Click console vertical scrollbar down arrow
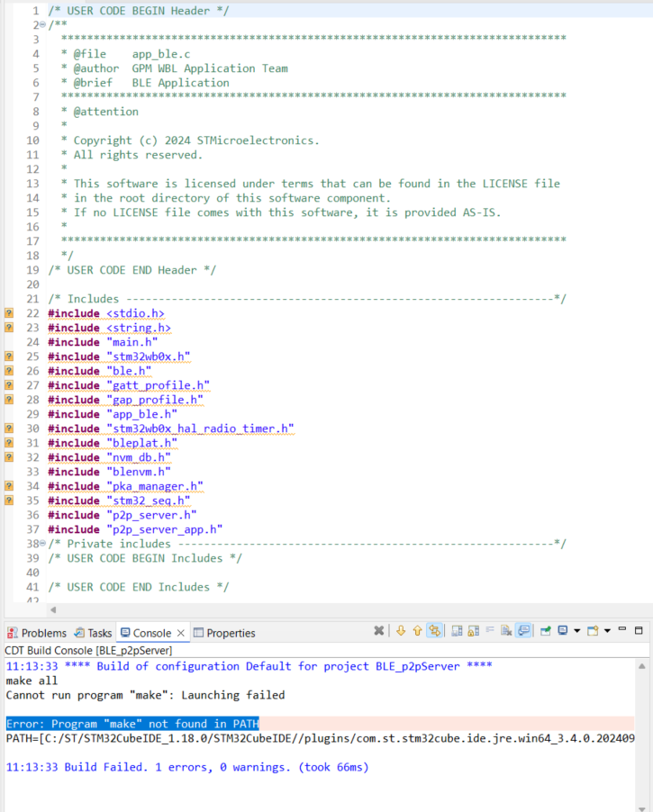This screenshot has height=812, width=653. [642, 808]
